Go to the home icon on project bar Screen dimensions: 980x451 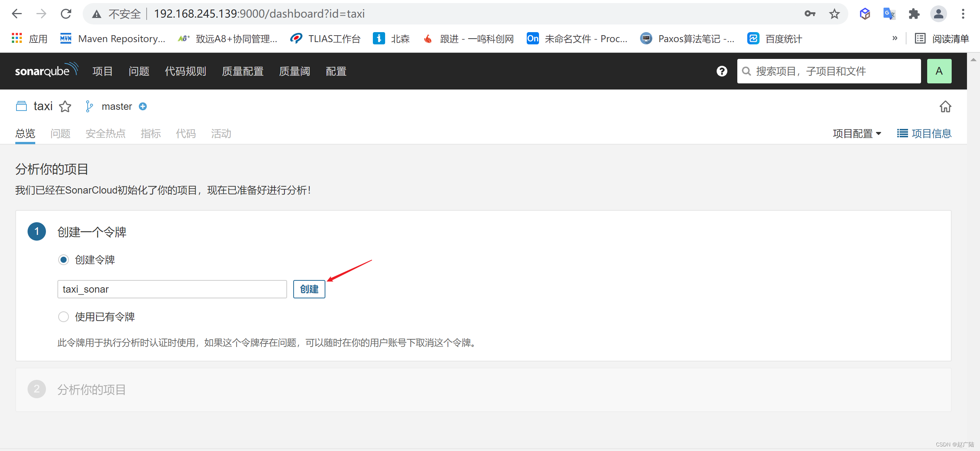(x=945, y=106)
